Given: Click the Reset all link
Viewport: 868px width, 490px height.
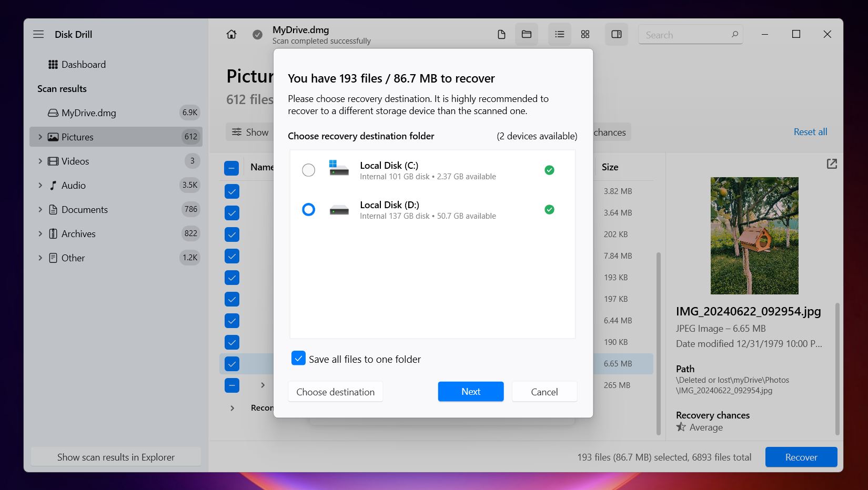Looking at the screenshot, I should [x=810, y=132].
